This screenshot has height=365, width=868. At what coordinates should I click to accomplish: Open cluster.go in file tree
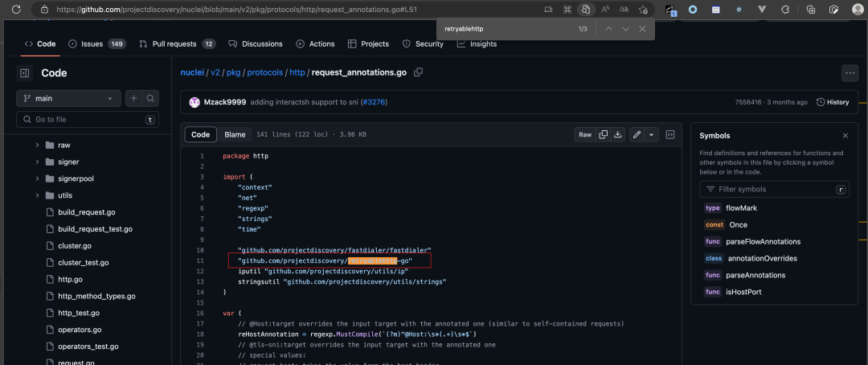point(75,245)
